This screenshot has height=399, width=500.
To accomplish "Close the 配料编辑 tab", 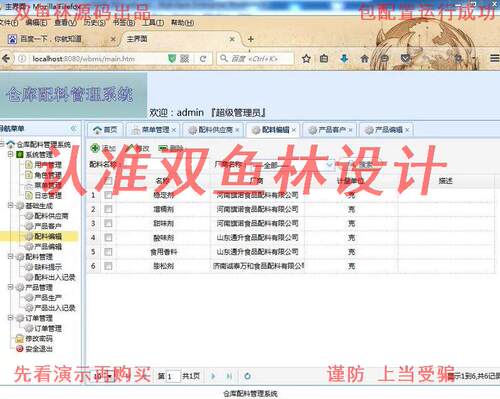I will [294, 130].
